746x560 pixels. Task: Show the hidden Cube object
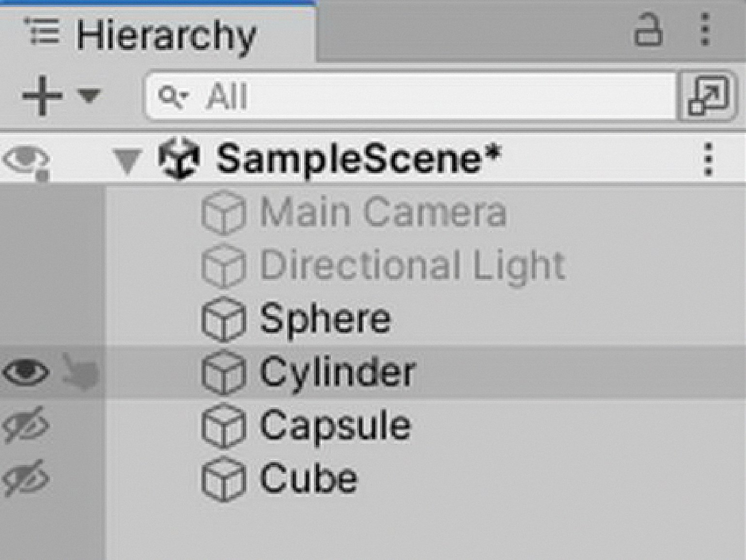25,479
